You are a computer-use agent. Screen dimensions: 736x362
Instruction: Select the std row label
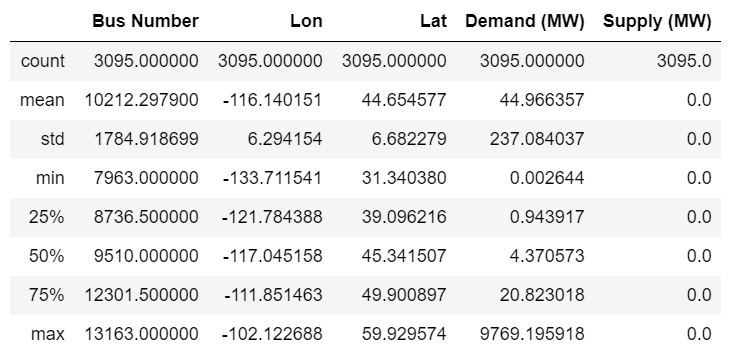tap(53, 139)
